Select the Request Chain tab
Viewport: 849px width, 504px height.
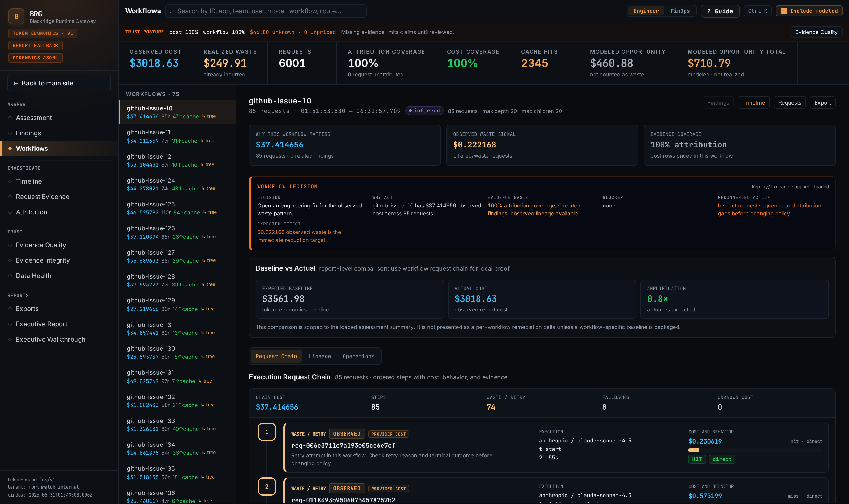tap(276, 356)
